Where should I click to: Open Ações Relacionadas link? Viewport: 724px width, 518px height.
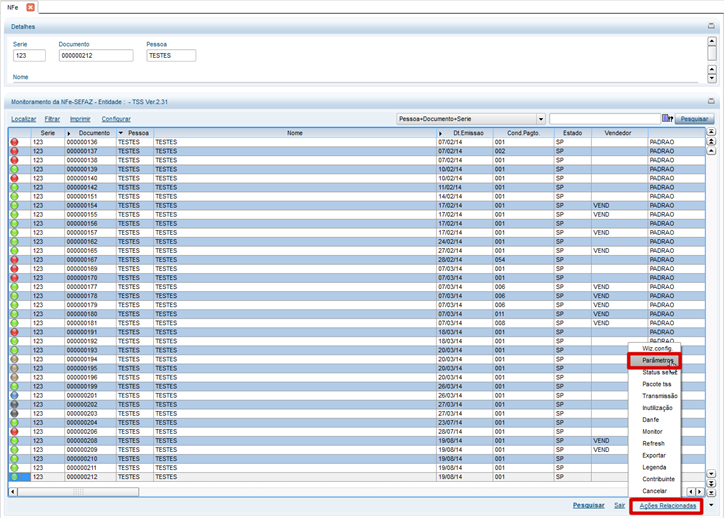(668, 506)
